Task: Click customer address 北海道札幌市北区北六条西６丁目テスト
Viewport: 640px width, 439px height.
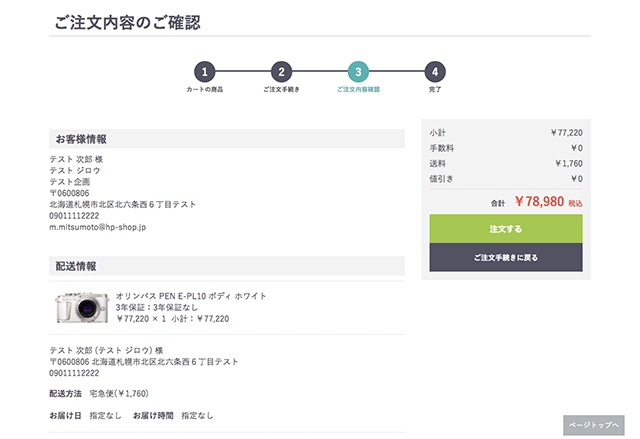Action: pos(122,204)
